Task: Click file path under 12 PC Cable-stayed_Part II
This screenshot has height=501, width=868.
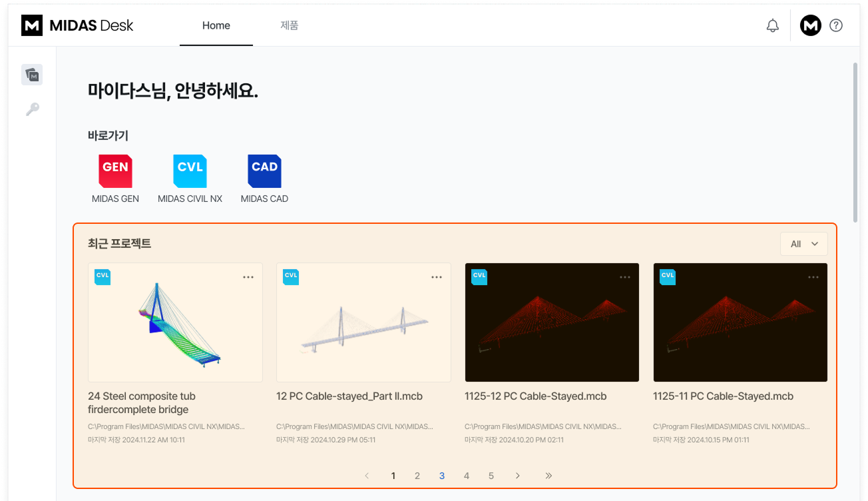Action: [355, 426]
